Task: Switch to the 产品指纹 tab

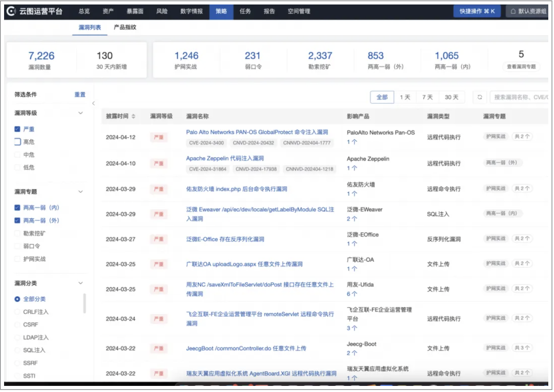Action: click(x=125, y=28)
